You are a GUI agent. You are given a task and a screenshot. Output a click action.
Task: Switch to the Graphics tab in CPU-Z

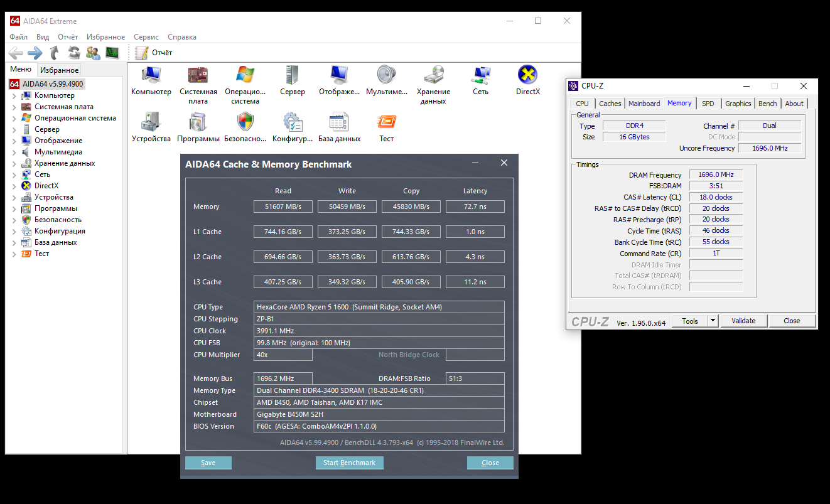(738, 104)
